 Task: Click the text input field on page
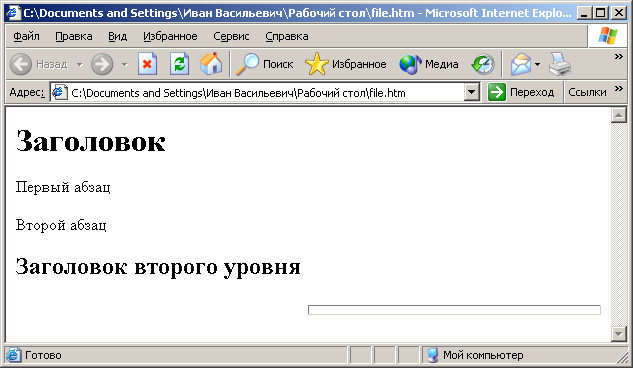[x=454, y=310]
